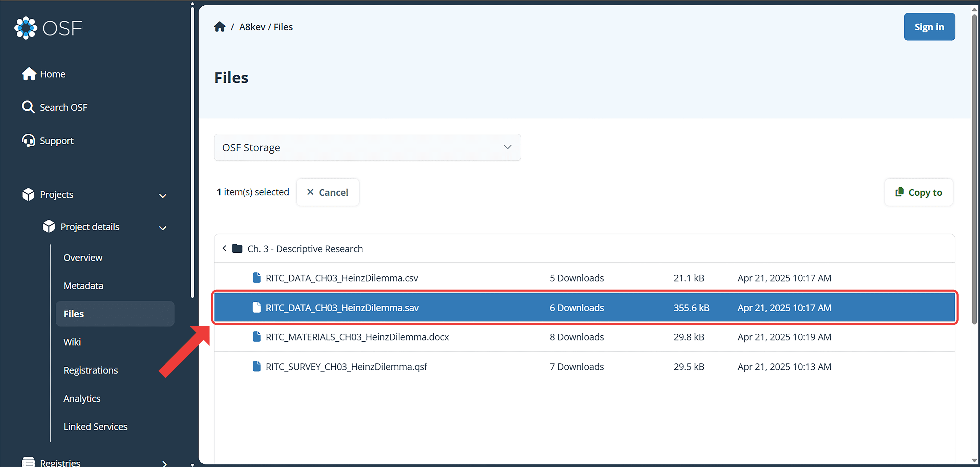The image size is (980, 467).
Task: Click 'Apr 21, 2025 10:13 AM' date
Action: 784,366
